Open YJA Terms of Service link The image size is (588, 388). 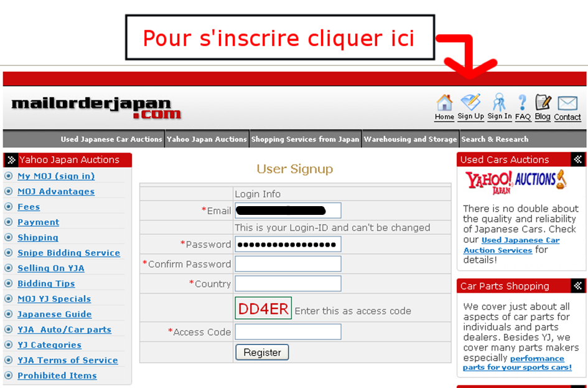pyautogui.click(x=67, y=360)
